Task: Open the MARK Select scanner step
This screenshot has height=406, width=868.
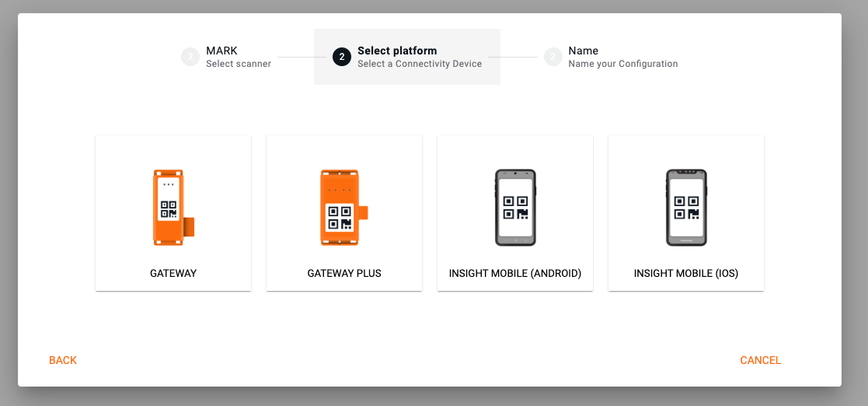Action: pyautogui.click(x=226, y=57)
